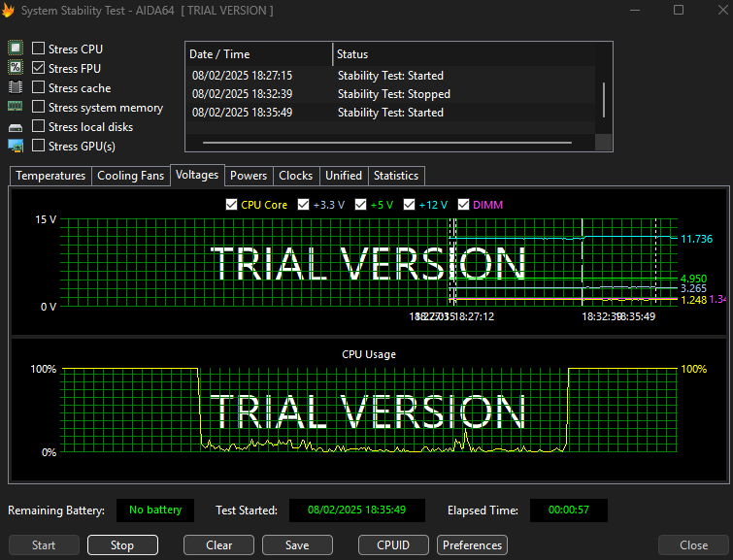This screenshot has width=733, height=560.
Task: Click the log's vertical scrollbar thumb
Action: pyautogui.click(x=604, y=100)
